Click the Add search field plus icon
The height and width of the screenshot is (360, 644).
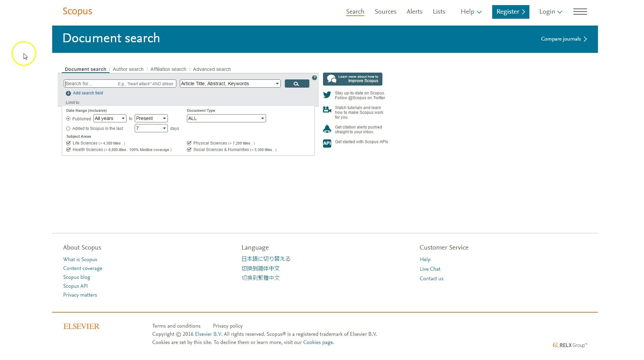68,93
